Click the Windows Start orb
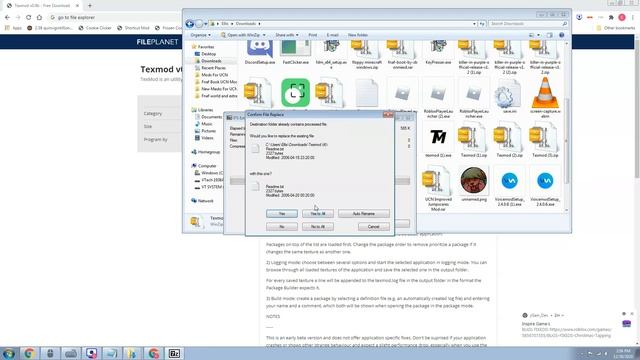Screen dimensions: 640x360 9,353
